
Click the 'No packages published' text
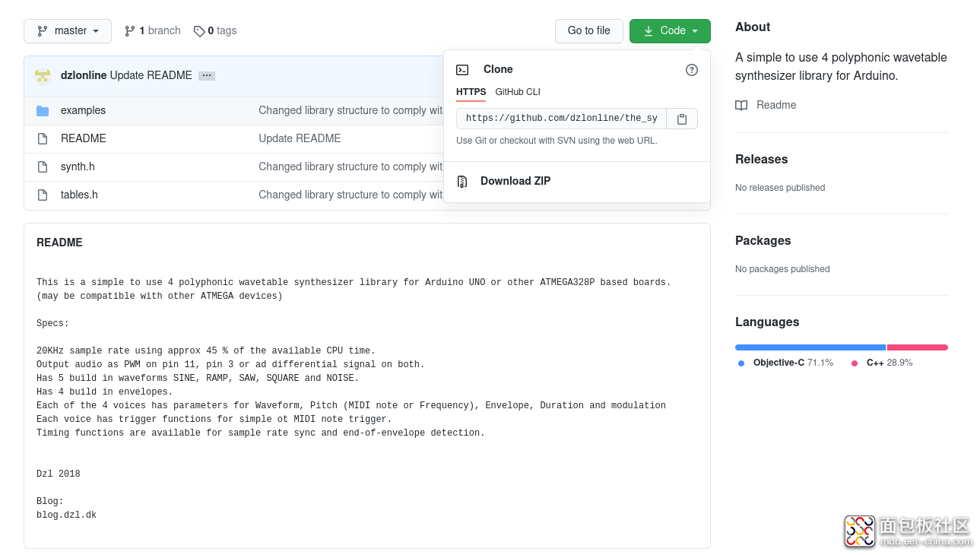click(782, 269)
